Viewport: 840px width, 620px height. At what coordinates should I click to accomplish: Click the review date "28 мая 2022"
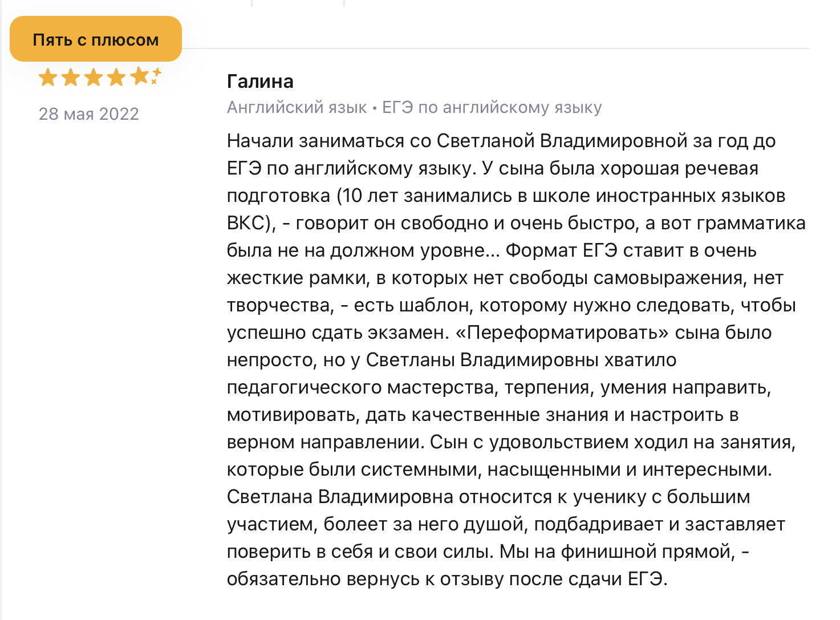pyautogui.click(x=88, y=114)
